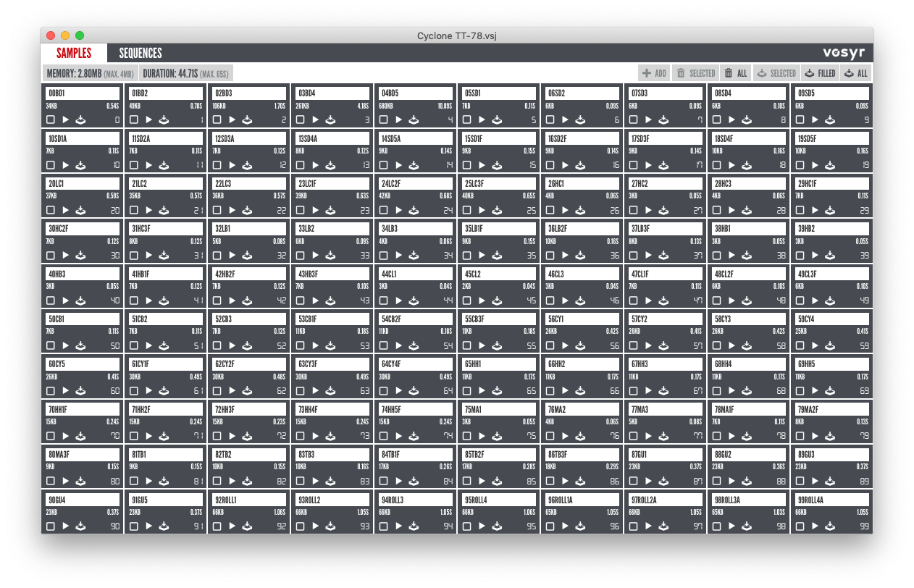Play the 20LC1 sample
This screenshot has height=588, width=914.
coord(65,210)
